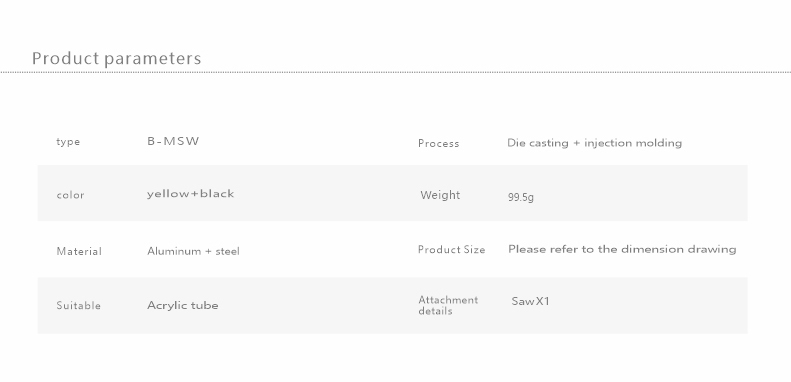Select the Attachment details label
The width and height of the screenshot is (791, 382).
448,305
